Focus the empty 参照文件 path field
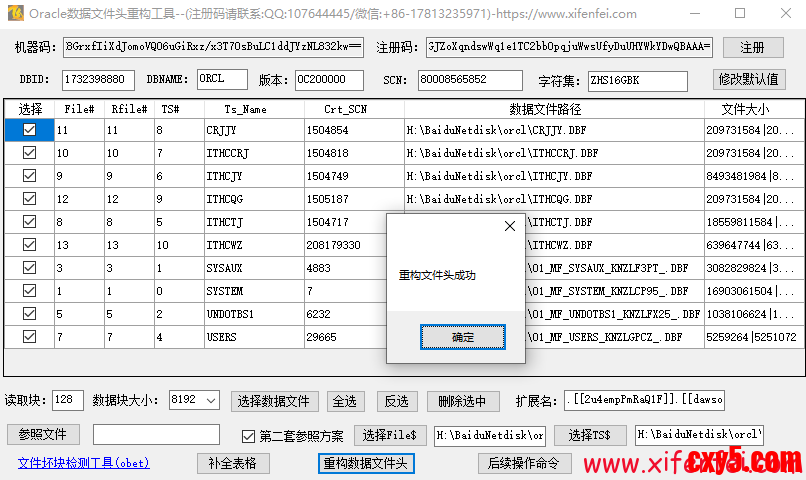This screenshot has height=480, width=806. tap(156, 434)
